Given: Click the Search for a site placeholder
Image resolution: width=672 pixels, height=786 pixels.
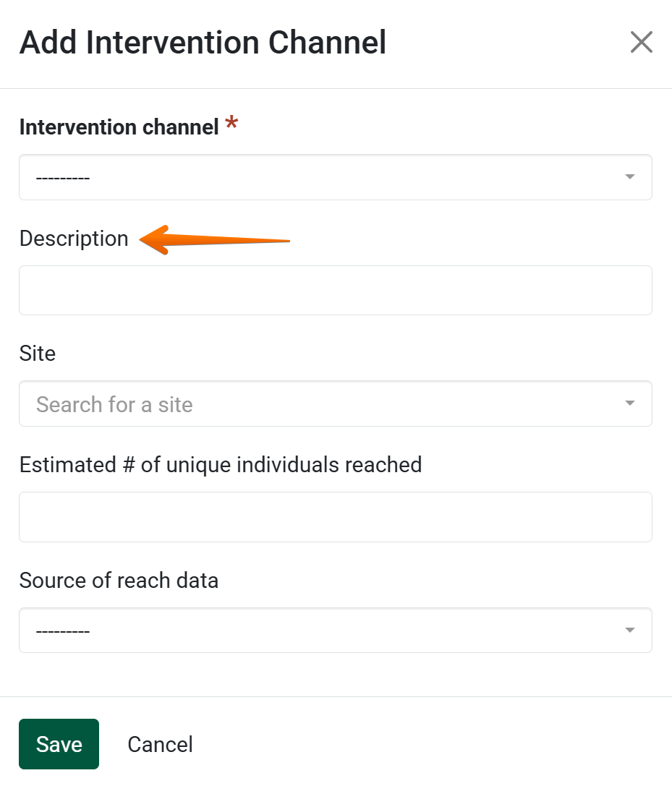Looking at the screenshot, I should (114, 404).
